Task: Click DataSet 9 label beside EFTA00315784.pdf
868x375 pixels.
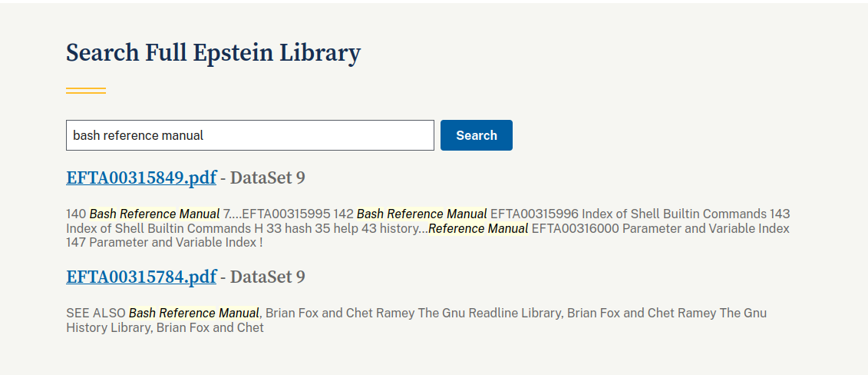Action: click(x=267, y=277)
